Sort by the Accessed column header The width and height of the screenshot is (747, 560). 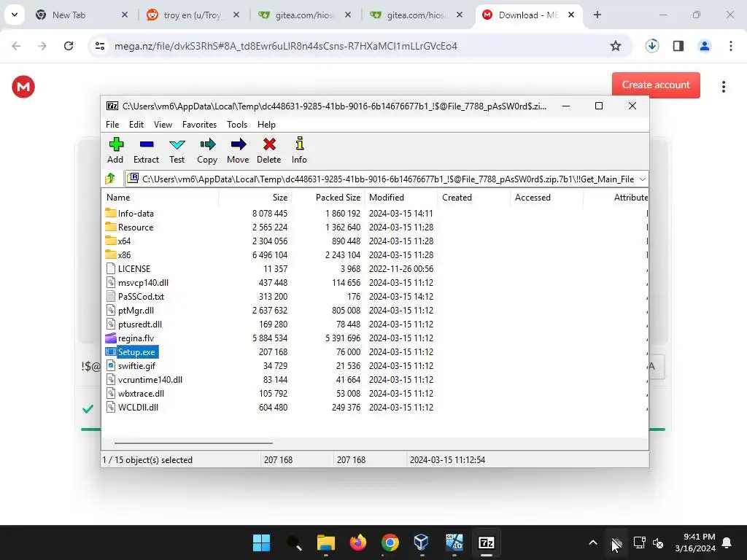546,197
